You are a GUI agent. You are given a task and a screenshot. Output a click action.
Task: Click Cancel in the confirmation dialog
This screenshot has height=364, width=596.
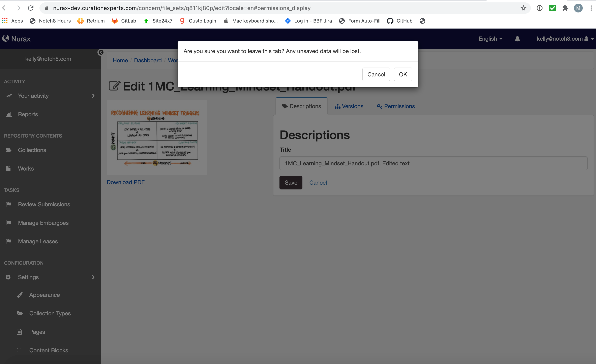tap(376, 74)
